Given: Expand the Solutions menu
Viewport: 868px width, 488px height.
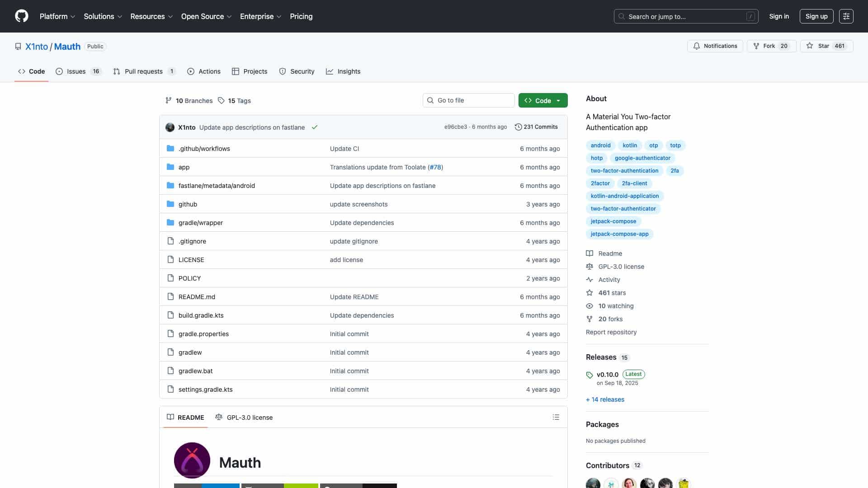Looking at the screenshot, I should (103, 16).
